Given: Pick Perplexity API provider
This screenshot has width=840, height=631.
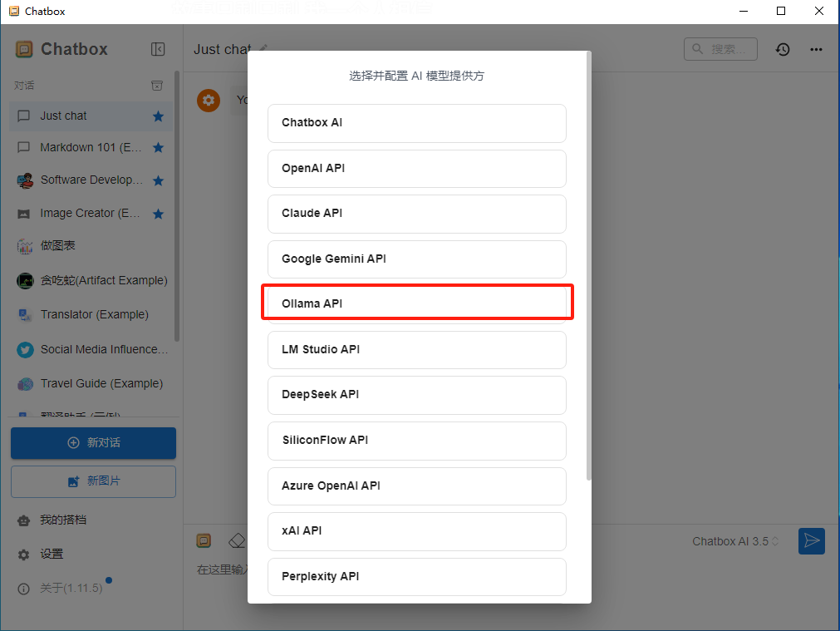Looking at the screenshot, I should [x=417, y=577].
